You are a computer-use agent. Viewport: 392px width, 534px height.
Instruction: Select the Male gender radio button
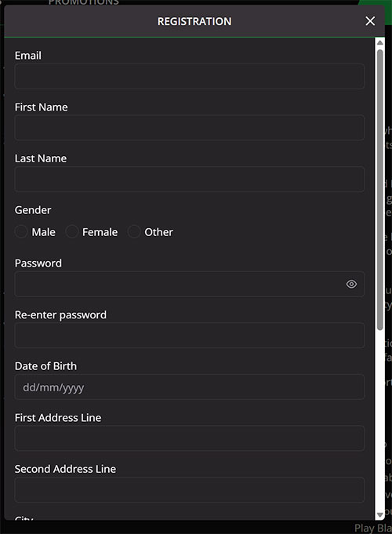click(x=21, y=232)
